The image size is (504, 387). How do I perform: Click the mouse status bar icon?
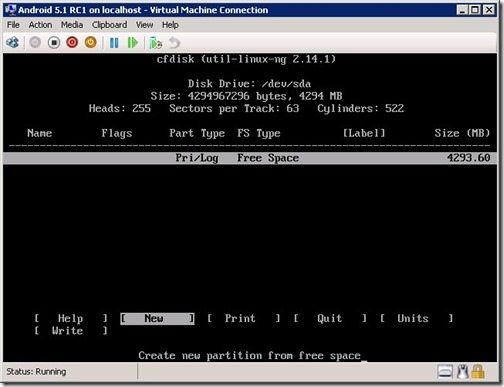point(463,372)
